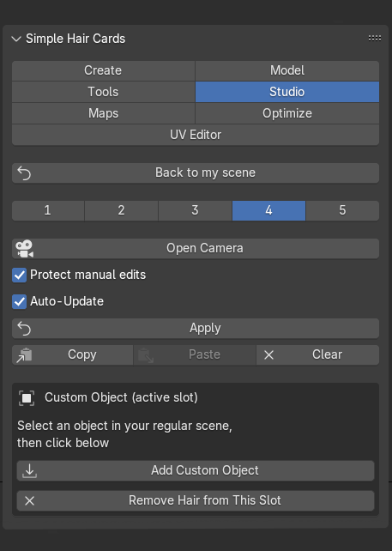This screenshot has height=551, width=392.
Task: Switch to the Model tab
Action: [x=287, y=70]
